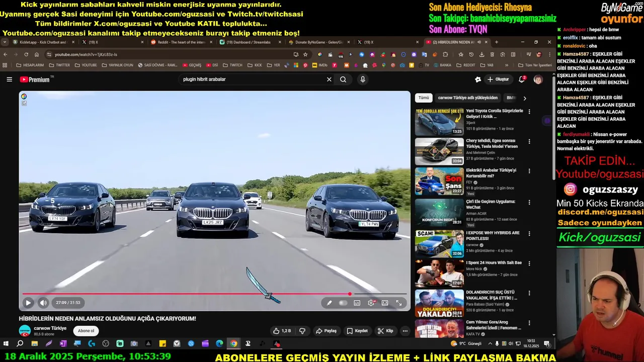Viewport: 644px width, 362px height.
Task: Open options for Dolandırıcıyı video suggestion
Action: point(529,293)
